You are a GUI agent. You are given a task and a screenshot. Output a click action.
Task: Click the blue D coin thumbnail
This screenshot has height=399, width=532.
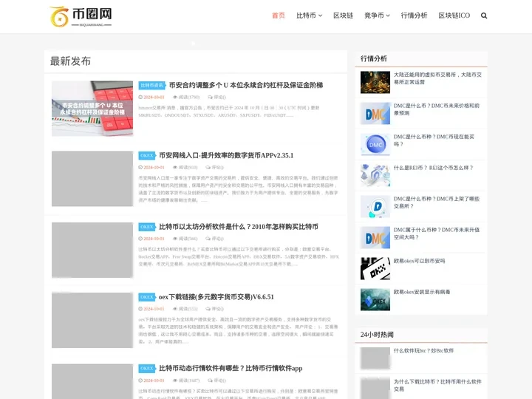click(x=375, y=206)
